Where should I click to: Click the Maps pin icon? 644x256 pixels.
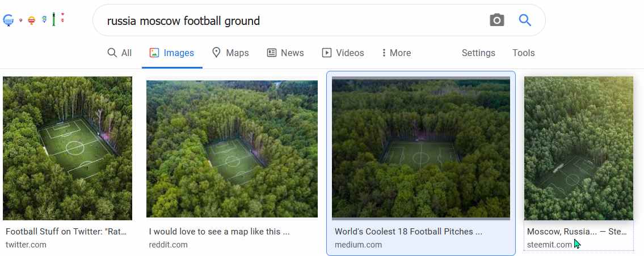[x=216, y=53]
